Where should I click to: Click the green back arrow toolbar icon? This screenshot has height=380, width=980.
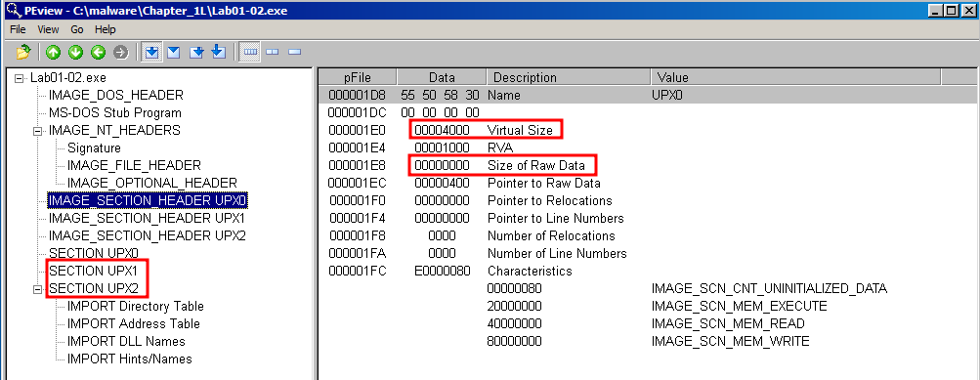click(x=98, y=53)
